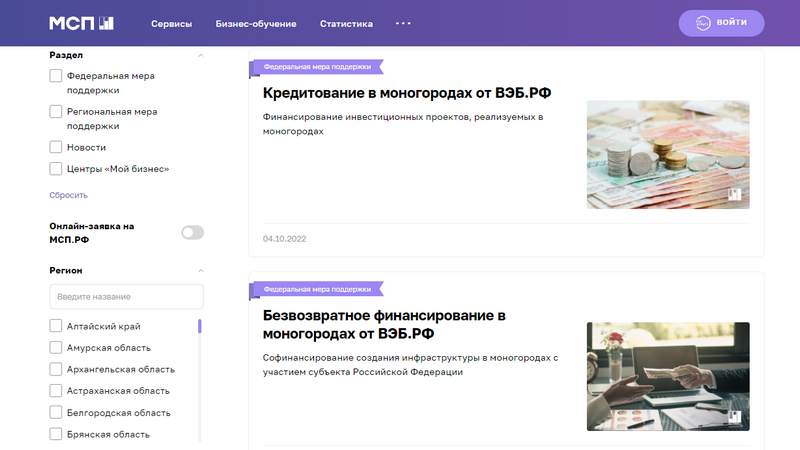The image size is (800, 450).
Task: Click the region list scrollbar thumb
Action: [199, 326]
